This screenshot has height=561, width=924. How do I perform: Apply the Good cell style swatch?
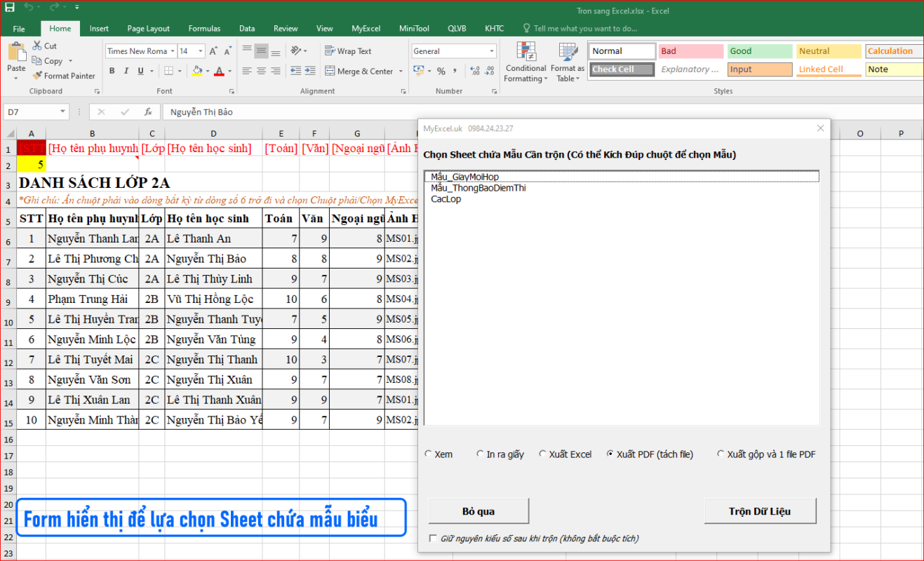(760, 51)
